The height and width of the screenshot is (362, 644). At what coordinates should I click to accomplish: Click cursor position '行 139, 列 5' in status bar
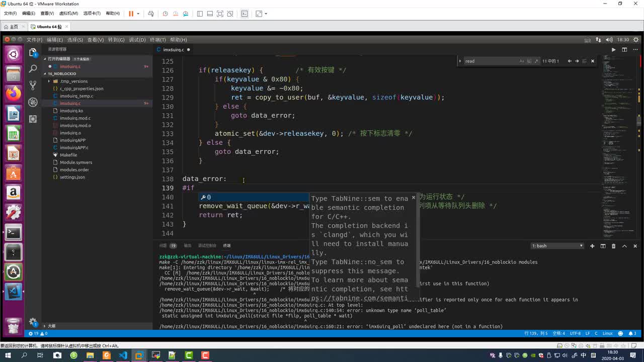(x=536, y=333)
